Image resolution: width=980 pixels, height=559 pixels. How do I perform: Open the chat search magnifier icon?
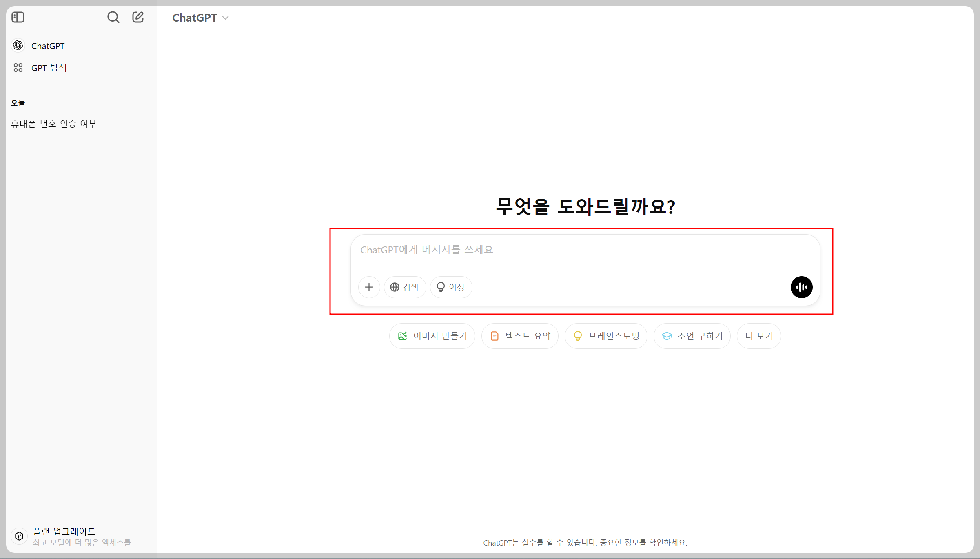113,17
